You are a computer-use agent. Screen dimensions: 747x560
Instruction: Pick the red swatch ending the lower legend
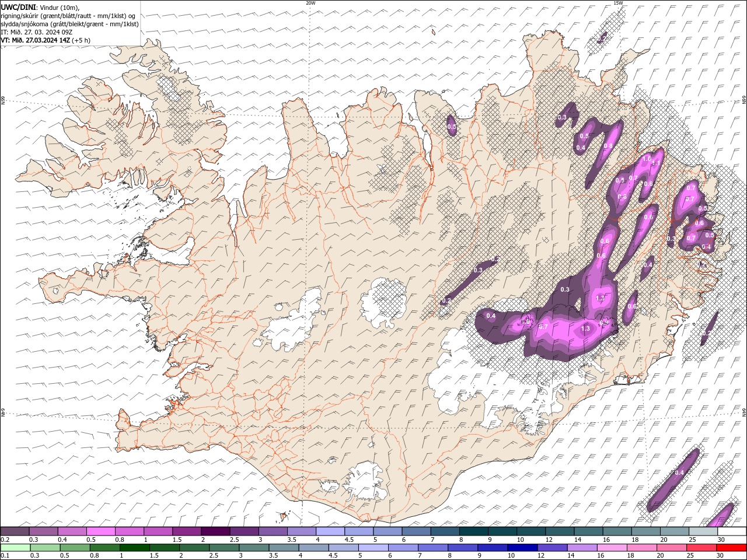pos(732,547)
